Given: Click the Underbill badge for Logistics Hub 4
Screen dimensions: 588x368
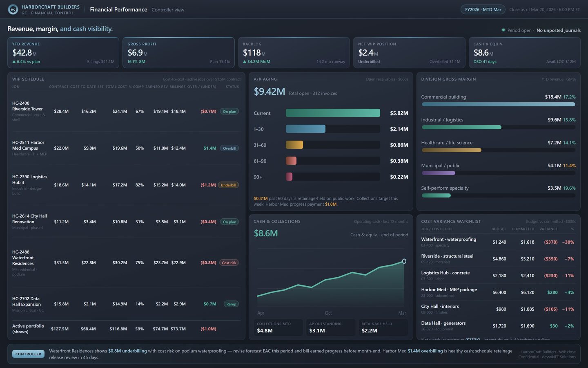Looking at the screenshot, I should pyautogui.click(x=228, y=185).
